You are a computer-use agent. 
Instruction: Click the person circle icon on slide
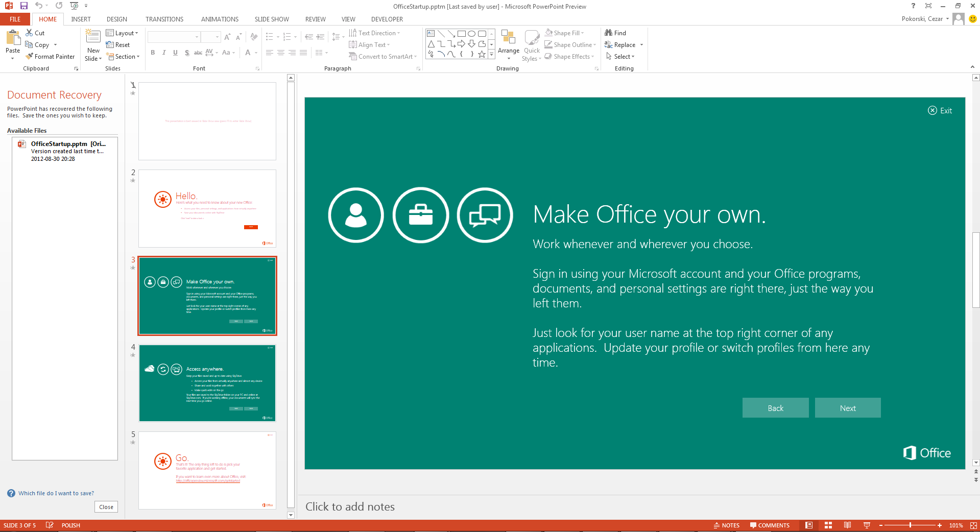click(356, 215)
